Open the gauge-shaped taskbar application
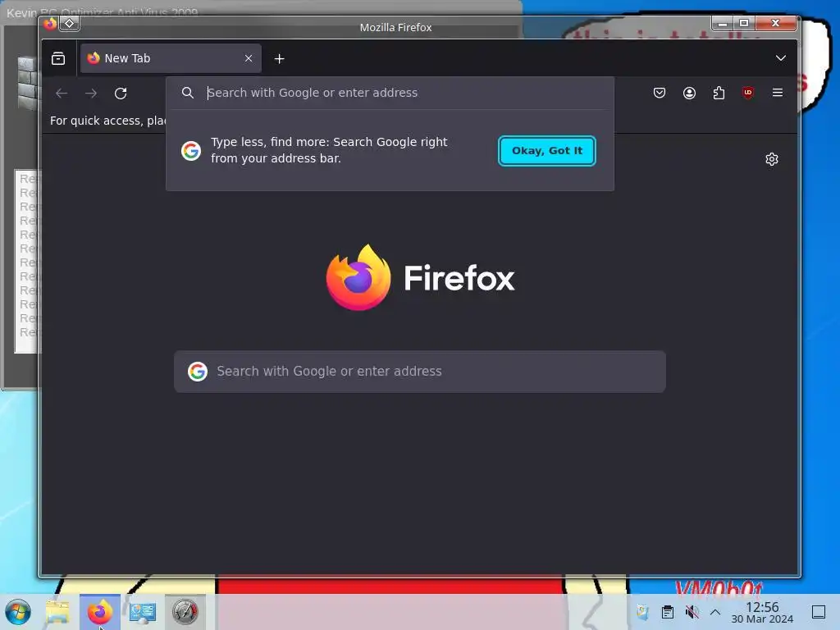Viewport: 840px width, 630px height. click(185, 612)
